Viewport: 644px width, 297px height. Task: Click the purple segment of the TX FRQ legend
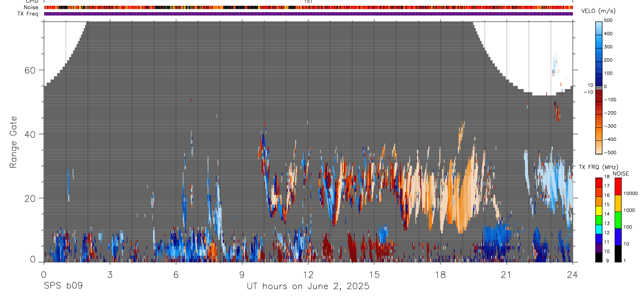pos(599,248)
